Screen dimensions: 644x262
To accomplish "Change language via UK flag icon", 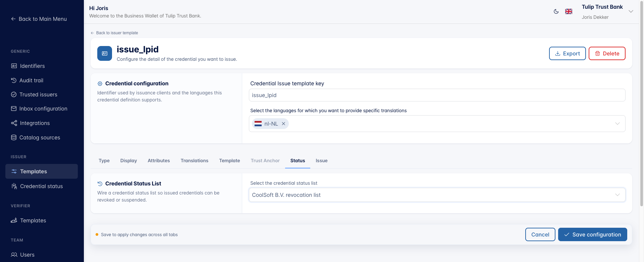I will [x=569, y=11].
